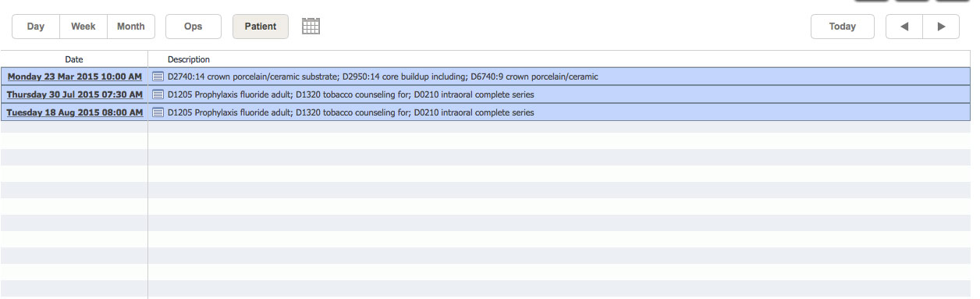Viewport: 980px width, 299px height.
Task: Switch to Month view
Action: pos(131,27)
